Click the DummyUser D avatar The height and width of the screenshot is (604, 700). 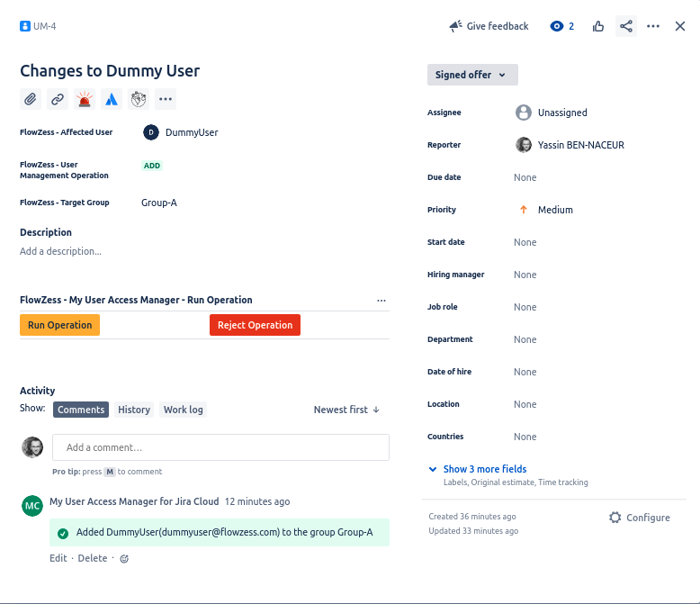pyautogui.click(x=151, y=132)
